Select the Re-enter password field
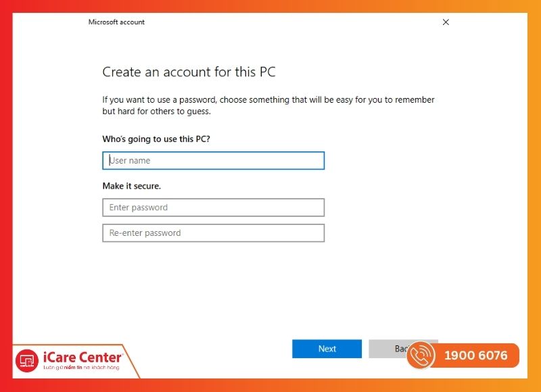The image size is (541, 392). tap(213, 233)
